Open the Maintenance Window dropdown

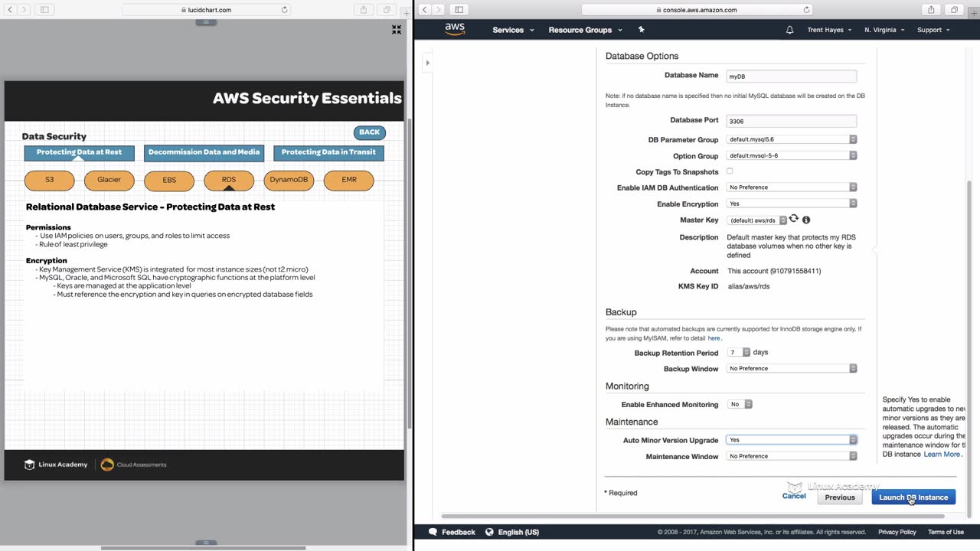pyautogui.click(x=792, y=456)
